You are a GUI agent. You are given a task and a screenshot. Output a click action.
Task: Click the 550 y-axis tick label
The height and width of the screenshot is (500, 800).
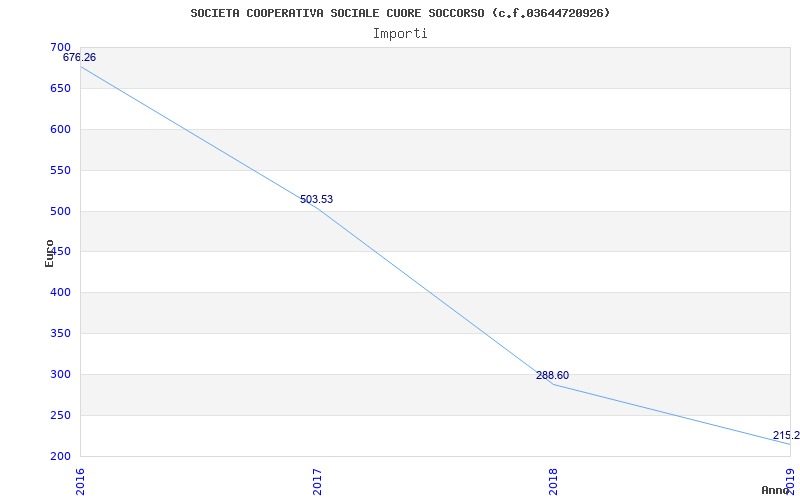pyautogui.click(x=60, y=170)
